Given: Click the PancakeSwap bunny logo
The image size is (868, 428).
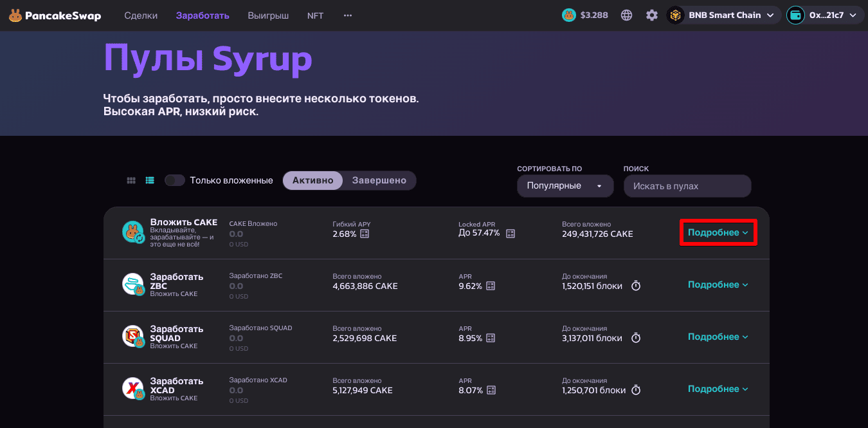Looking at the screenshot, I should (x=15, y=15).
